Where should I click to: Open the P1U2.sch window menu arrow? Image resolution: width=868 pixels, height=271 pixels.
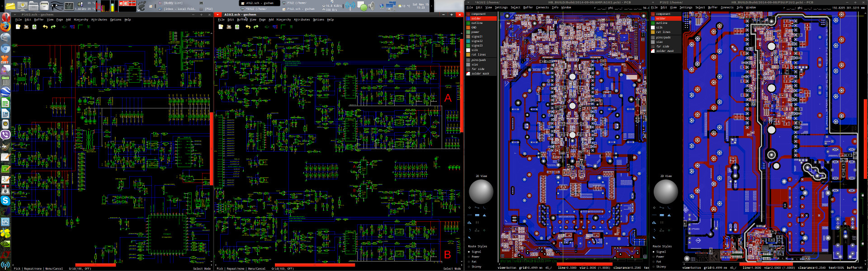(15, 14)
